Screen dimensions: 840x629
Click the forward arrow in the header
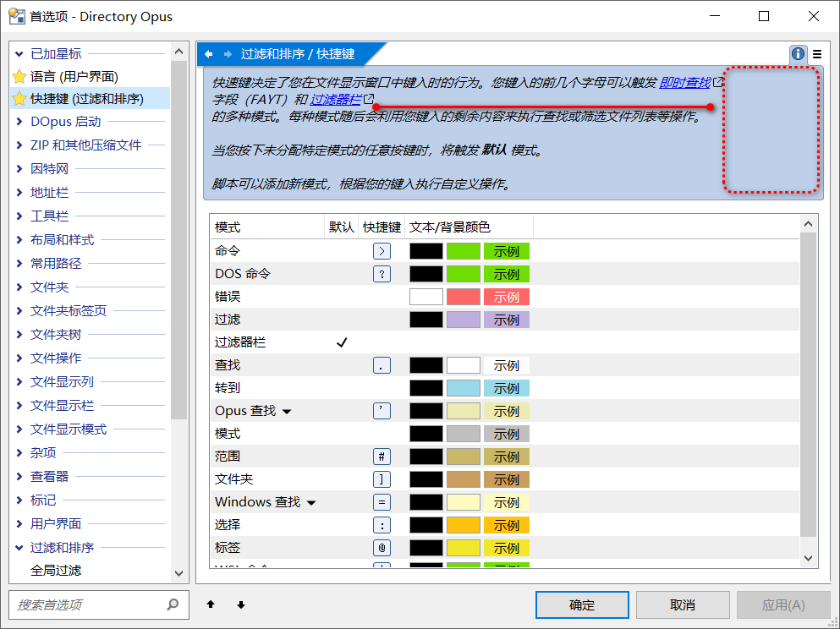(x=228, y=54)
